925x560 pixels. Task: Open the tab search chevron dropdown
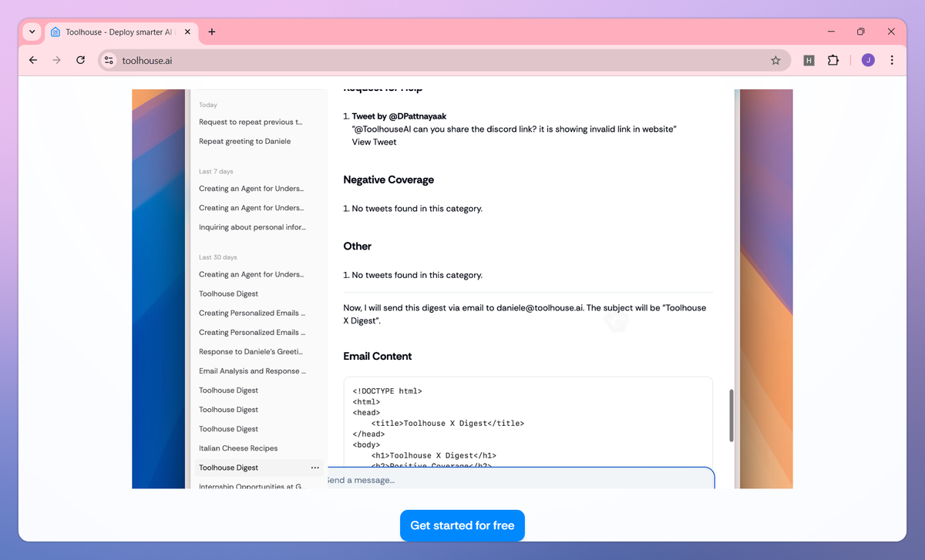tap(32, 32)
